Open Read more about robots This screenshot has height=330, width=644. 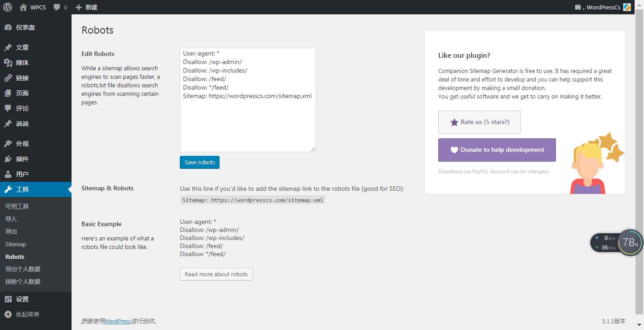216,274
